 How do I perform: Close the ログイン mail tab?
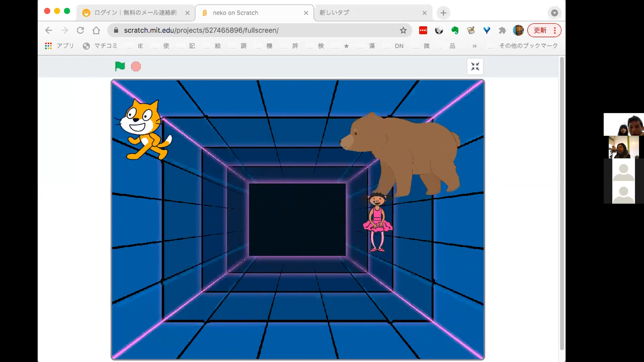[187, 13]
